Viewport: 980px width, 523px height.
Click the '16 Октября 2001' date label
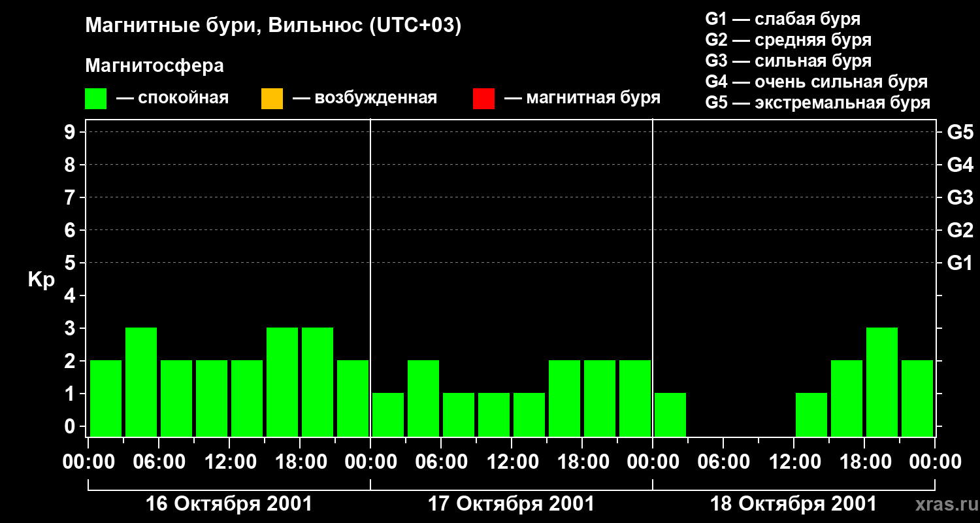(x=229, y=504)
